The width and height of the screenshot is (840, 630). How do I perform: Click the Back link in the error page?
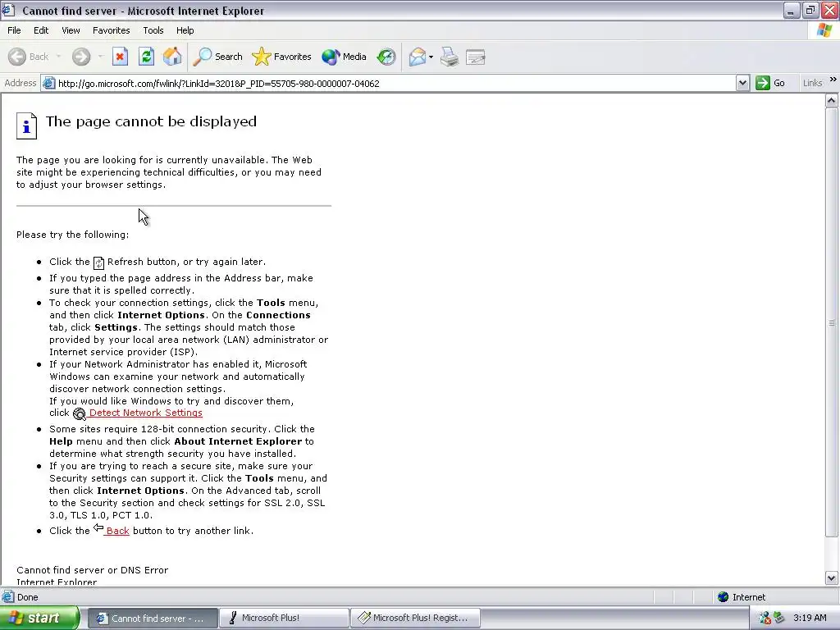(117, 531)
